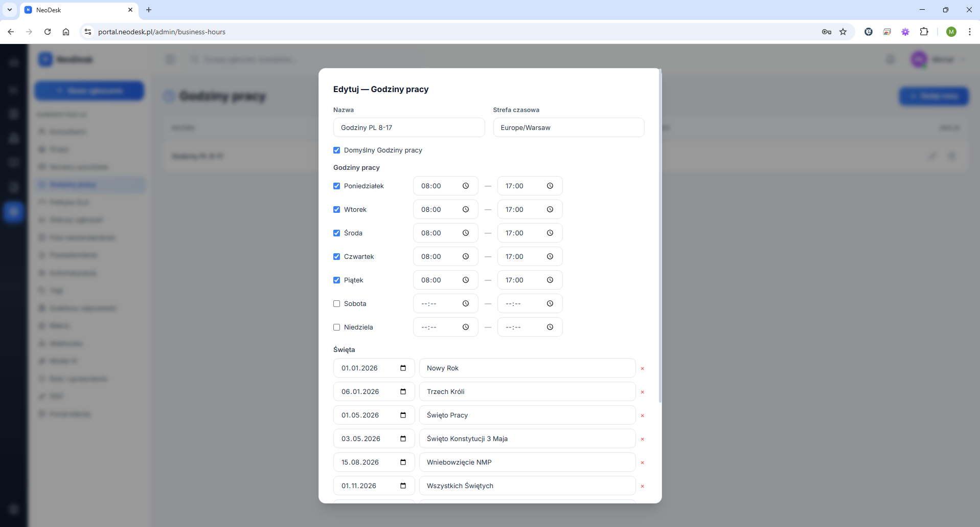Open Chrome profile avatar M
The width and height of the screenshot is (980, 527).
tap(951, 32)
